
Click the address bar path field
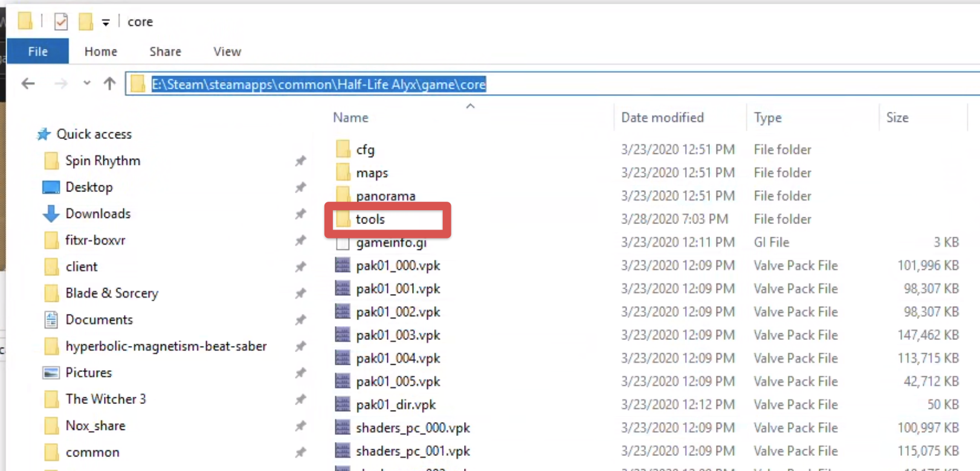552,84
